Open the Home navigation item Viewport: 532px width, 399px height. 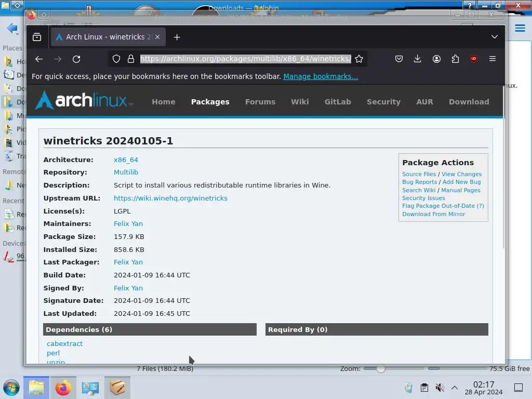pos(164,102)
